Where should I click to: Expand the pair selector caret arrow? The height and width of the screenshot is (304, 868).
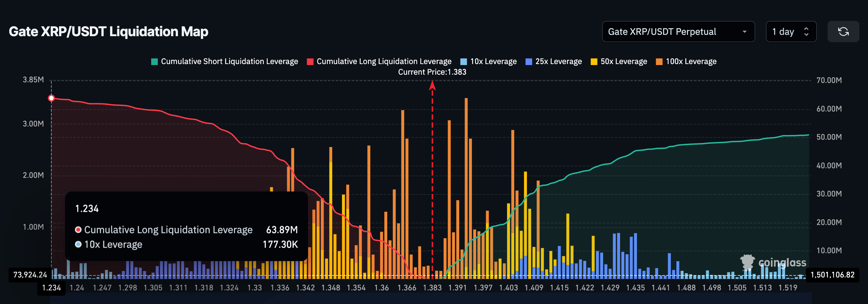[x=744, y=32]
